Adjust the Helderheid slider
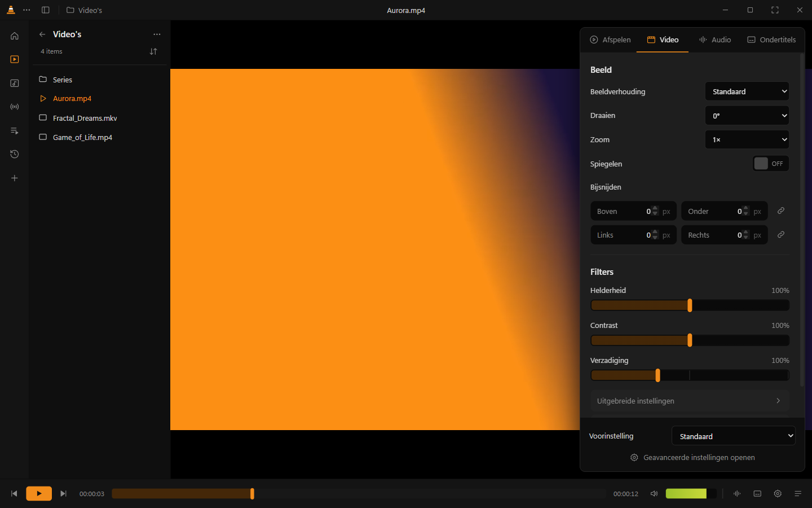Image resolution: width=812 pixels, height=508 pixels. click(690, 305)
